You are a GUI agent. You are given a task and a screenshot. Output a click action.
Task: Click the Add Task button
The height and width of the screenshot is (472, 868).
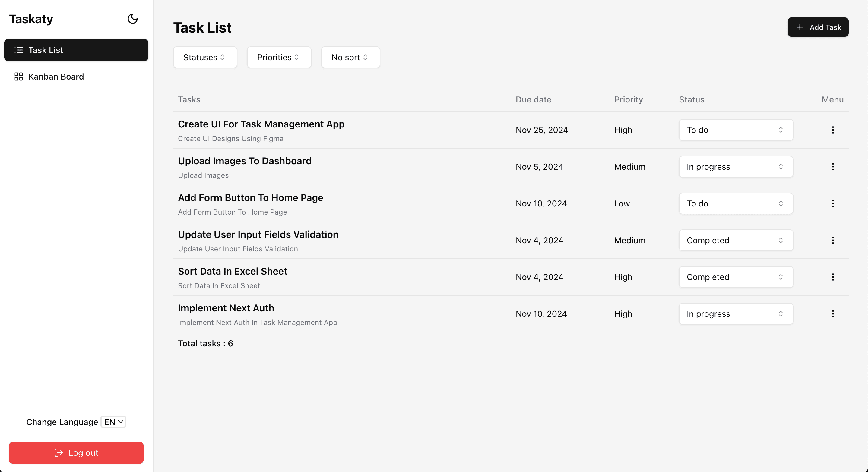click(x=818, y=27)
